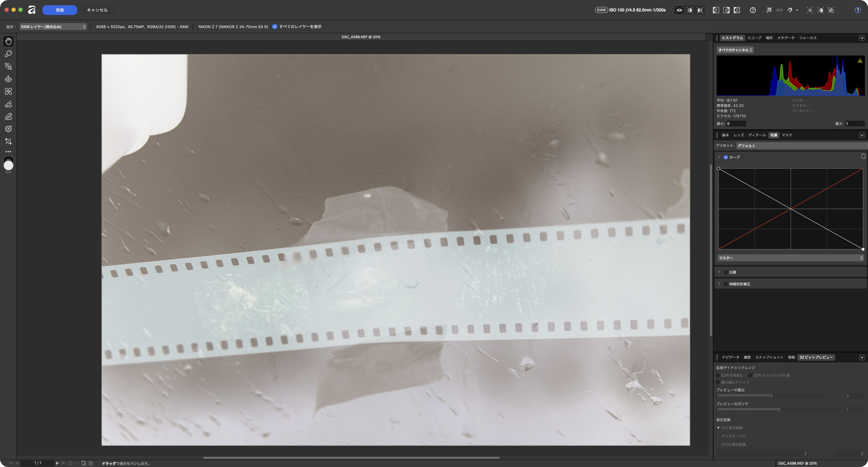Open the histogram panel options menu
868x467 pixels.
pyautogui.click(x=862, y=38)
